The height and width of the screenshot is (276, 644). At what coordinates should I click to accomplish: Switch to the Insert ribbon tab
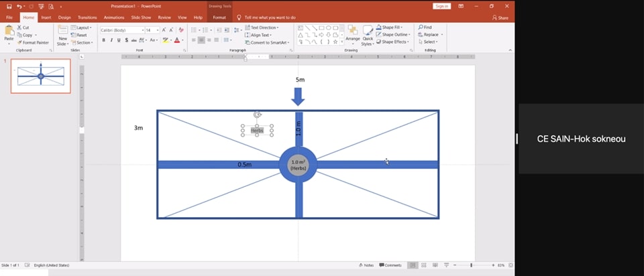[x=46, y=17]
